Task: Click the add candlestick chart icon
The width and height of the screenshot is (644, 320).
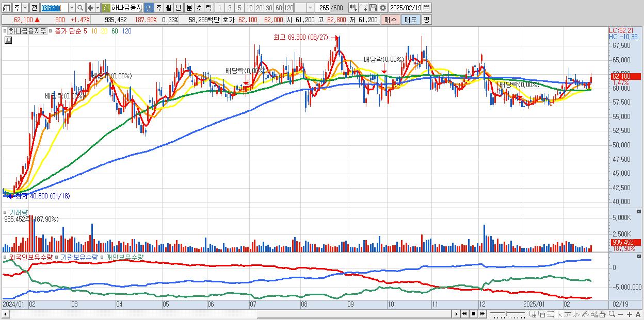Action: [x=353, y=8]
